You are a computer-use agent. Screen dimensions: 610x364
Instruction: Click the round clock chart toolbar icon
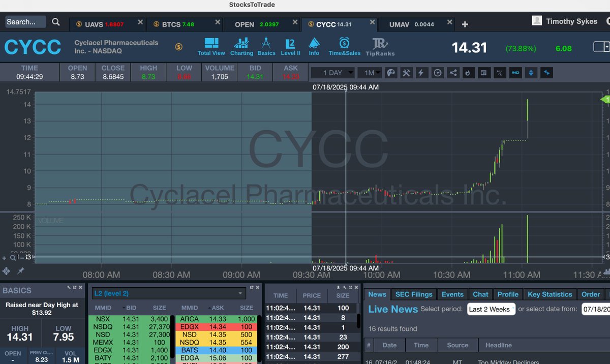437,73
